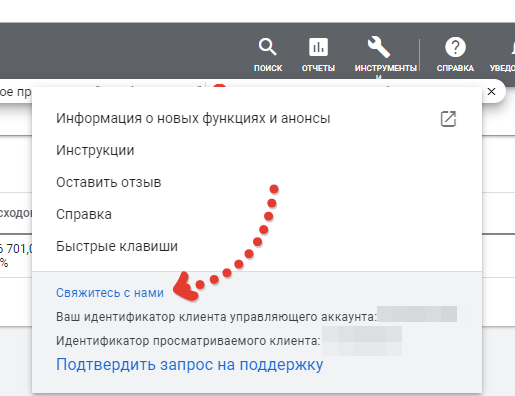Click the 'ИНСТРУМЕНТЫ' label in toolbar
This screenshot has width=515, height=396.
pyautogui.click(x=386, y=68)
